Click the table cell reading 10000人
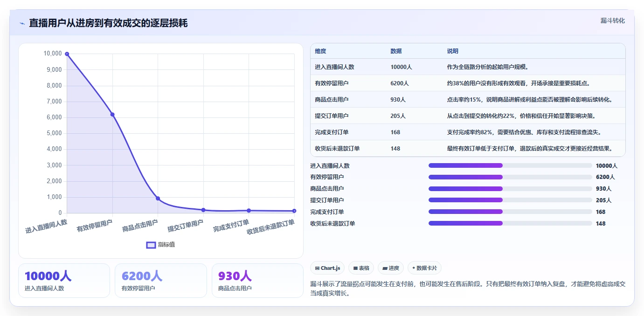The image size is (644, 316). [x=401, y=67]
